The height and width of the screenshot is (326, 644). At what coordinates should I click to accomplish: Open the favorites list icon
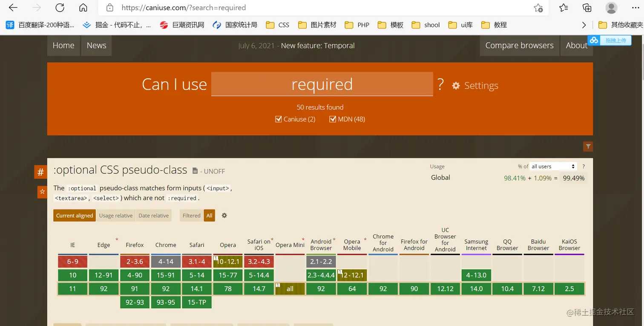pyautogui.click(x=563, y=8)
